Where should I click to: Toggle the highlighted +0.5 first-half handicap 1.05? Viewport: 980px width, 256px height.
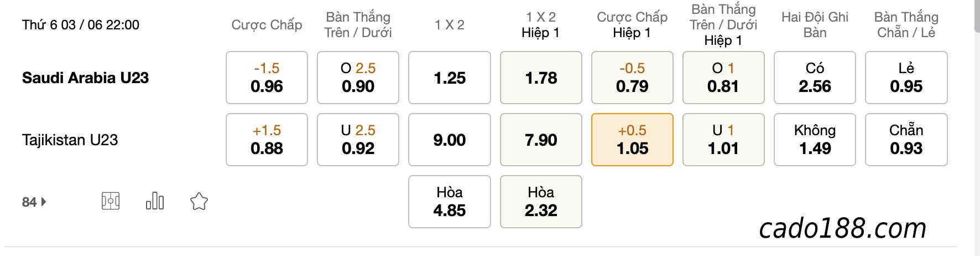coord(632,140)
